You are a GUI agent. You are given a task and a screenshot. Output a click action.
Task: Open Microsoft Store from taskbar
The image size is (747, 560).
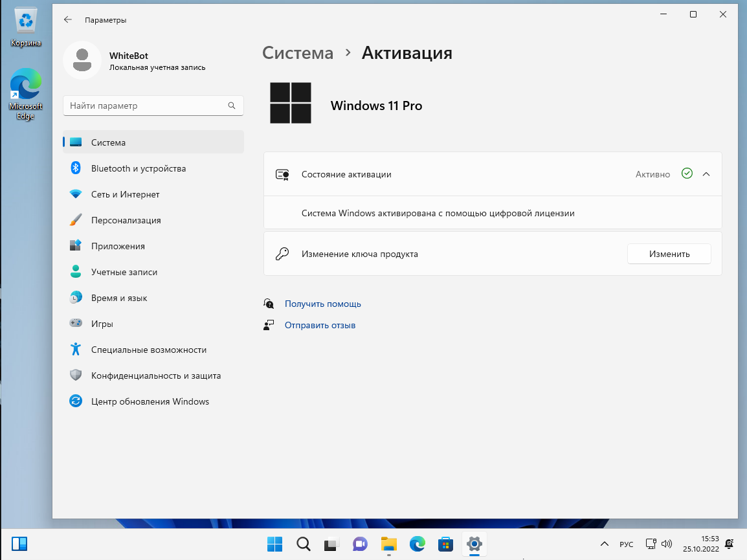pyautogui.click(x=445, y=544)
